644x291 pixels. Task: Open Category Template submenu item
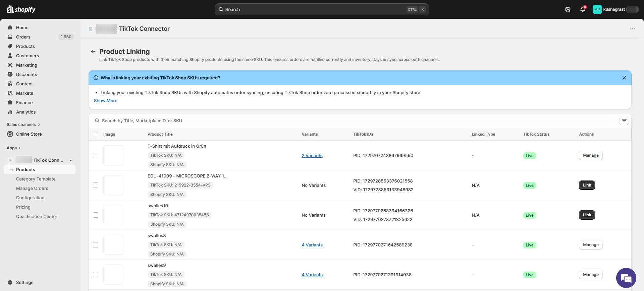(36, 179)
